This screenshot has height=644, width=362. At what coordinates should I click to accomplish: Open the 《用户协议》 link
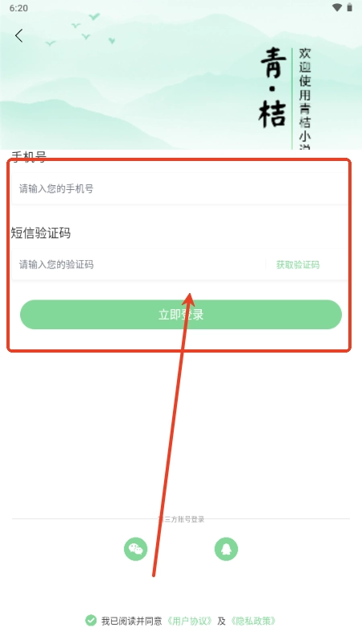190,621
